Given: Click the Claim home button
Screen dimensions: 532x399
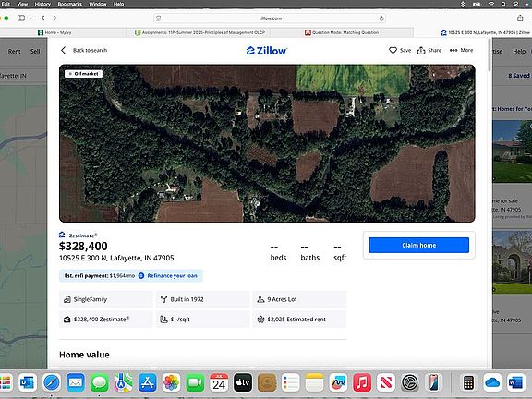Looking at the screenshot, I should point(419,246).
